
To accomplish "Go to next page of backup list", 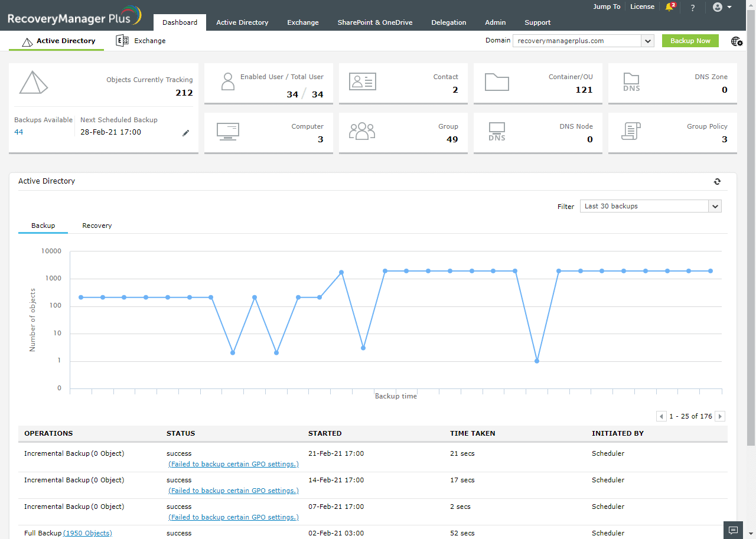I will coord(720,416).
